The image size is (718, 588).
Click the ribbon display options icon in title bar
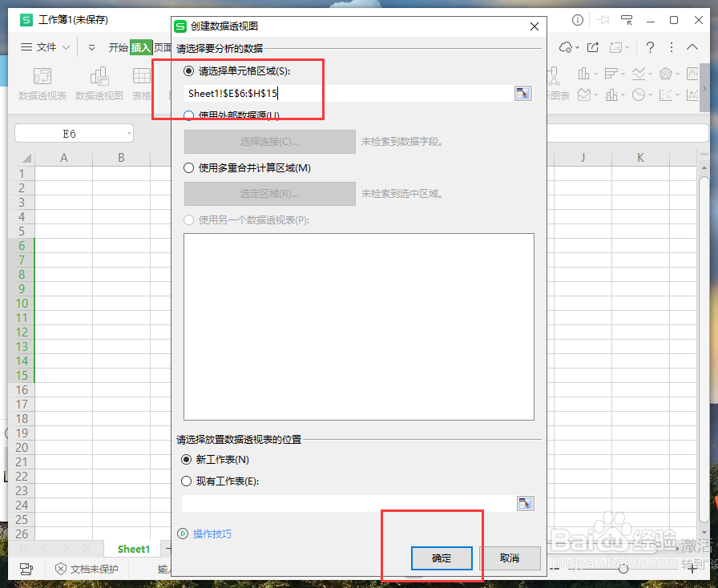coord(627,20)
